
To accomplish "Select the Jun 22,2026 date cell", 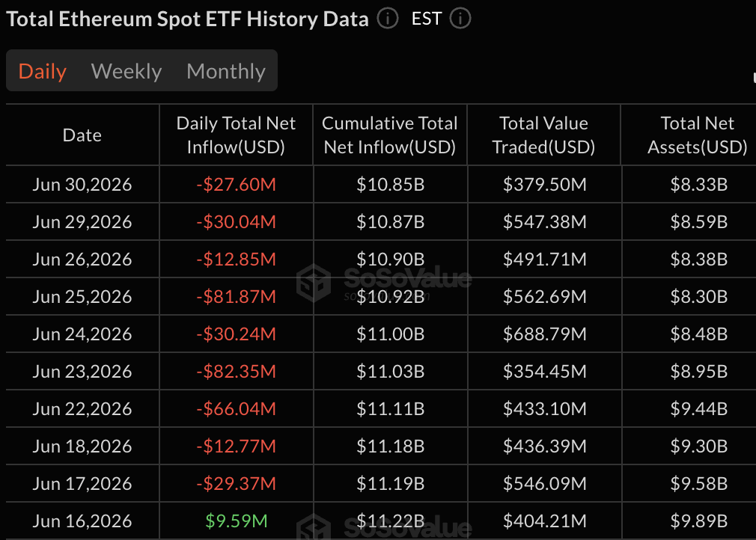I will tap(82, 409).
